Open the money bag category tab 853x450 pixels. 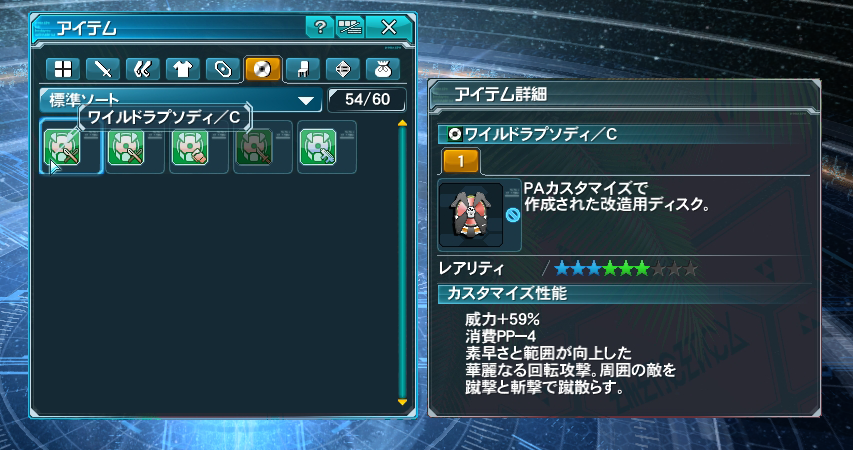click(x=383, y=70)
